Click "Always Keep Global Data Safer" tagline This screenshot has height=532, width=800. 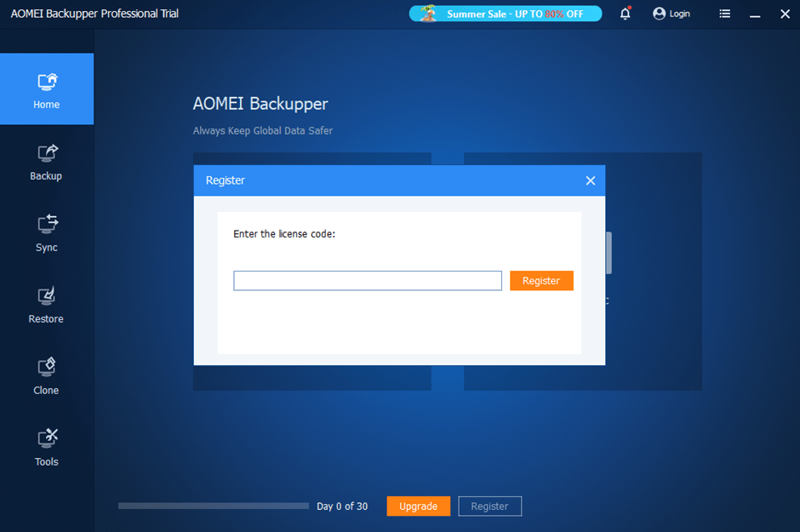[x=263, y=130]
